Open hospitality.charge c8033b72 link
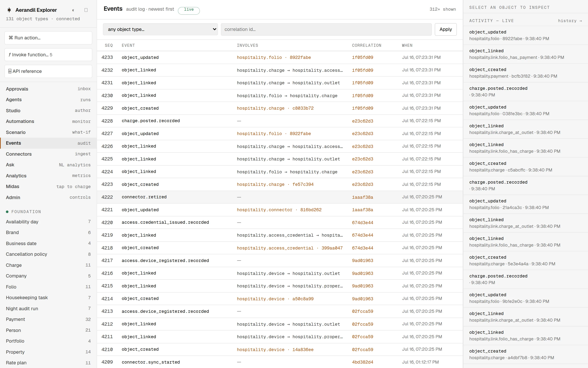This screenshot has height=368, width=588. point(275,108)
